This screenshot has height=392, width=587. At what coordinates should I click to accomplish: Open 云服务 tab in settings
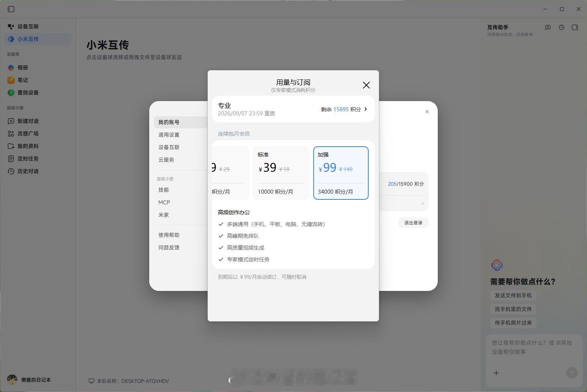click(181, 160)
